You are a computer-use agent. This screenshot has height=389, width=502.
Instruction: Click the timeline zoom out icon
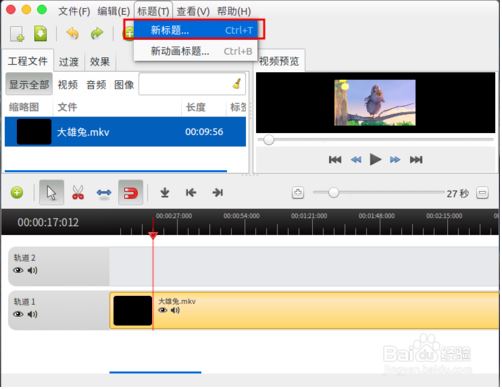tap(482, 193)
